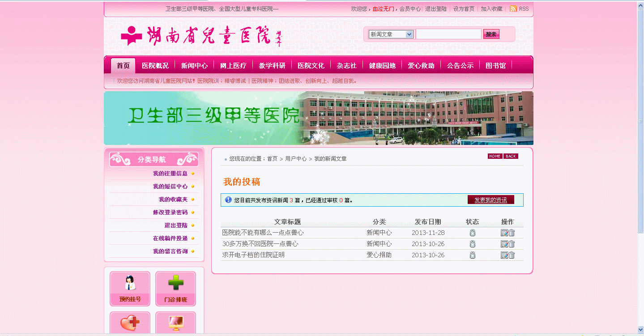Click the small HOME button in breadcrumb bar
644x336 pixels.
coord(495,156)
